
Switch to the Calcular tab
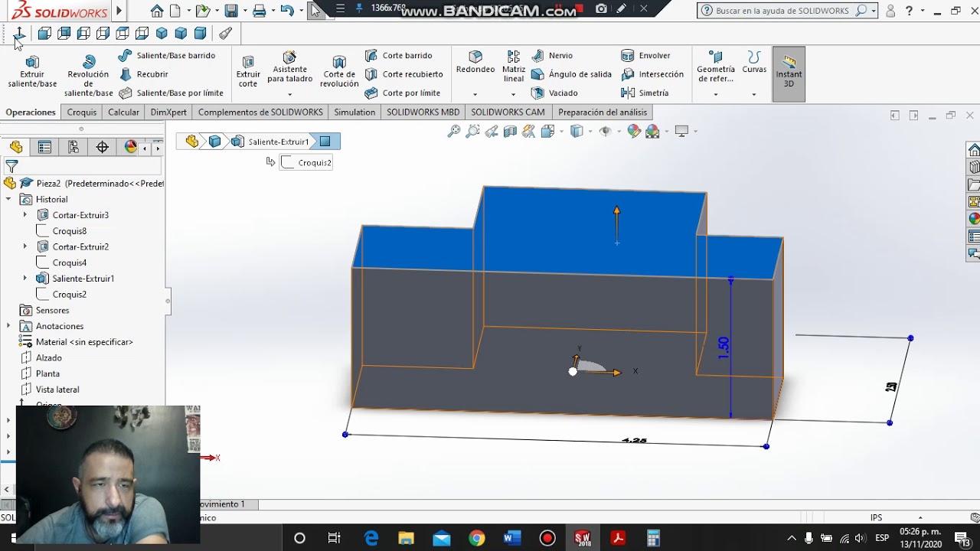123,112
